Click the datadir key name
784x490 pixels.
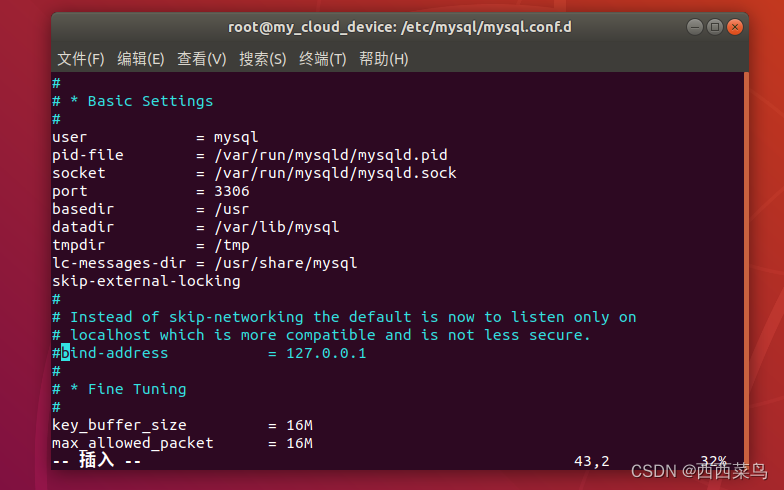[x=83, y=227]
